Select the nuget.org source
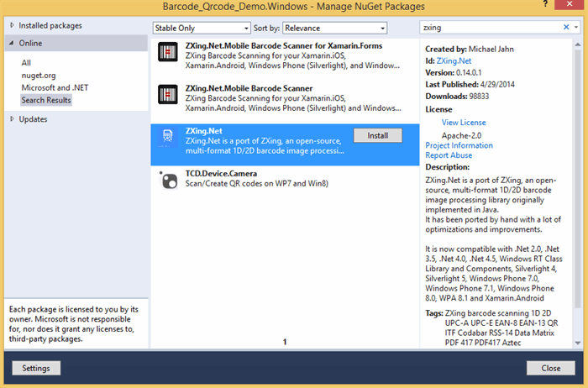Image resolution: width=588 pixels, height=388 pixels. click(x=39, y=76)
